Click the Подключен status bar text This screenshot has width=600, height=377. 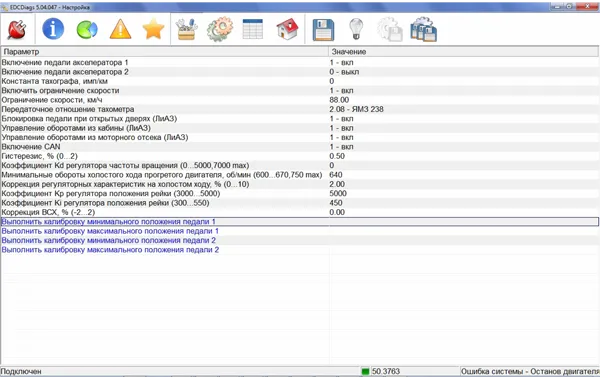click(x=21, y=371)
